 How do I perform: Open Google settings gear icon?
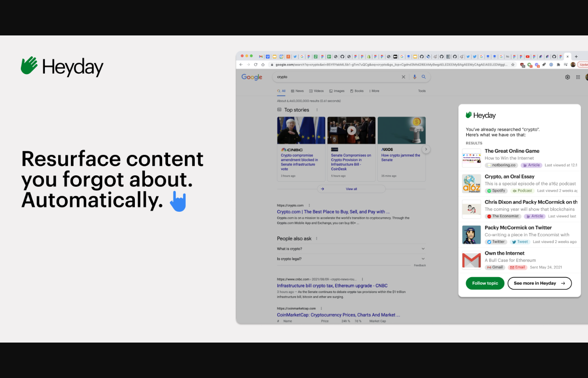[567, 77]
